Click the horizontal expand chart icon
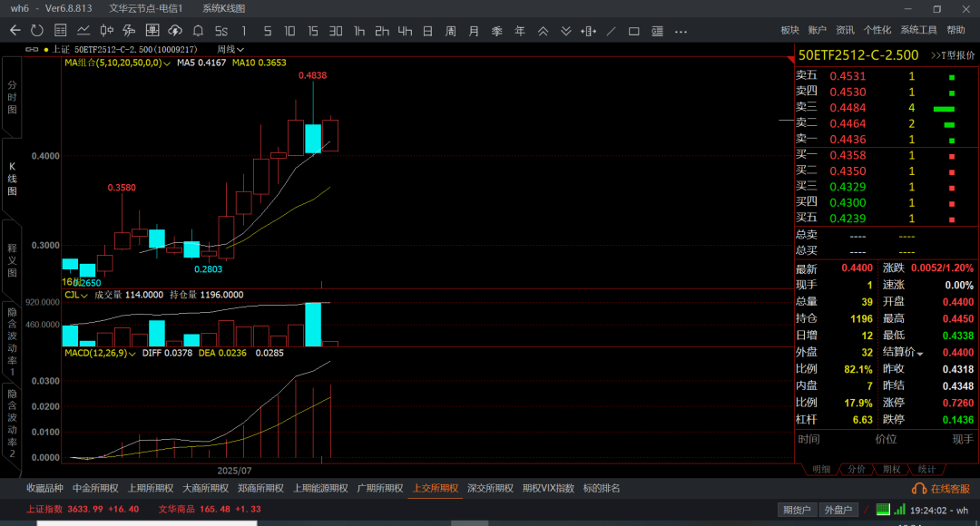 coord(588,31)
